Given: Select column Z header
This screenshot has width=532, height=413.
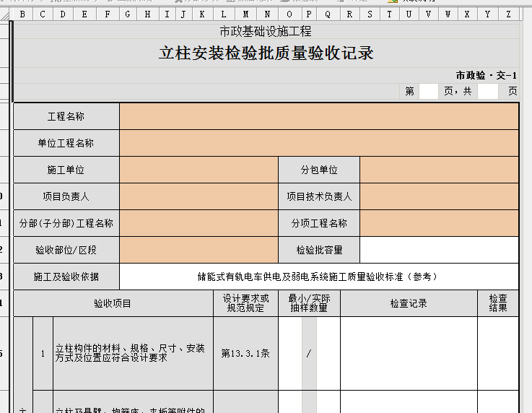Looking at the screenshot, I should (x=508, y=14).
